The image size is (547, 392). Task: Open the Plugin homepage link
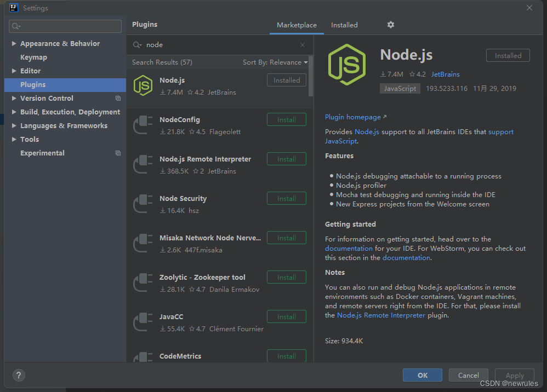356,117
